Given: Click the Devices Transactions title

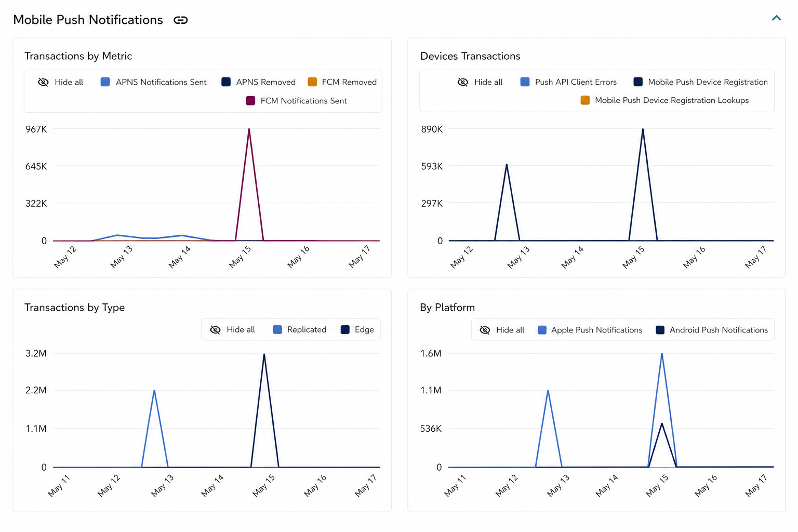Looking at the screenshot, I should point(470,56).
